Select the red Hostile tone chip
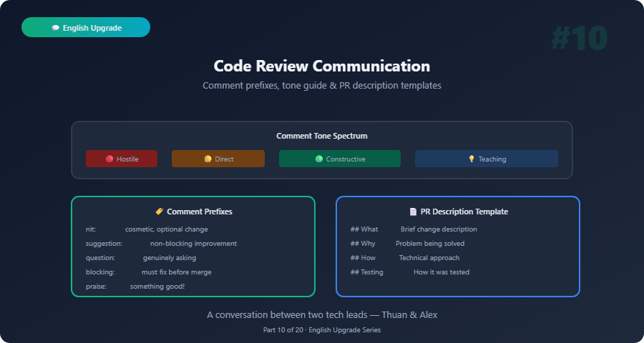This screenshot has height=343, width=644. (x=122, y=159)
